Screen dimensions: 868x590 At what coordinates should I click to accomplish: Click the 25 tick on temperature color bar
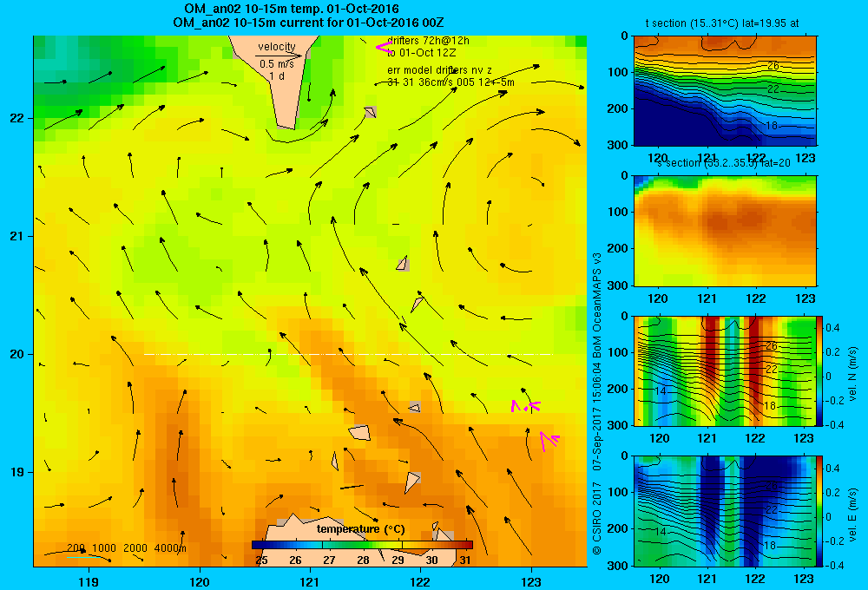coord(261,560)
